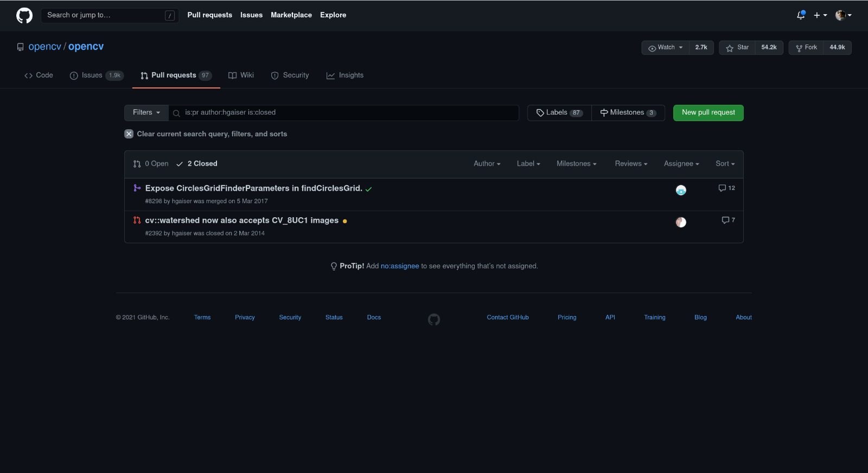868x473 pixels.
Task: Clear current search query, filters, and sorts
Action: tap(206, 134)
